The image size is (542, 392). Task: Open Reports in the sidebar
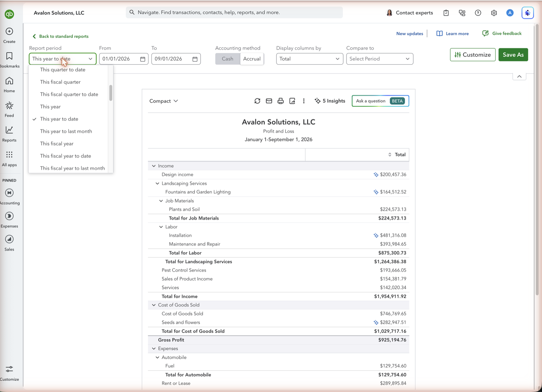(x=9, y=130)
